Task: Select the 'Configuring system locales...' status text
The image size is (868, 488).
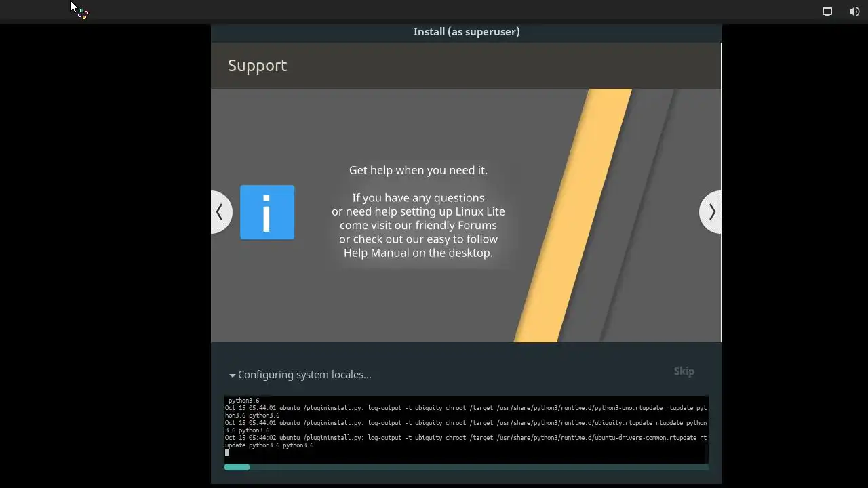Action: coord(304,375)
